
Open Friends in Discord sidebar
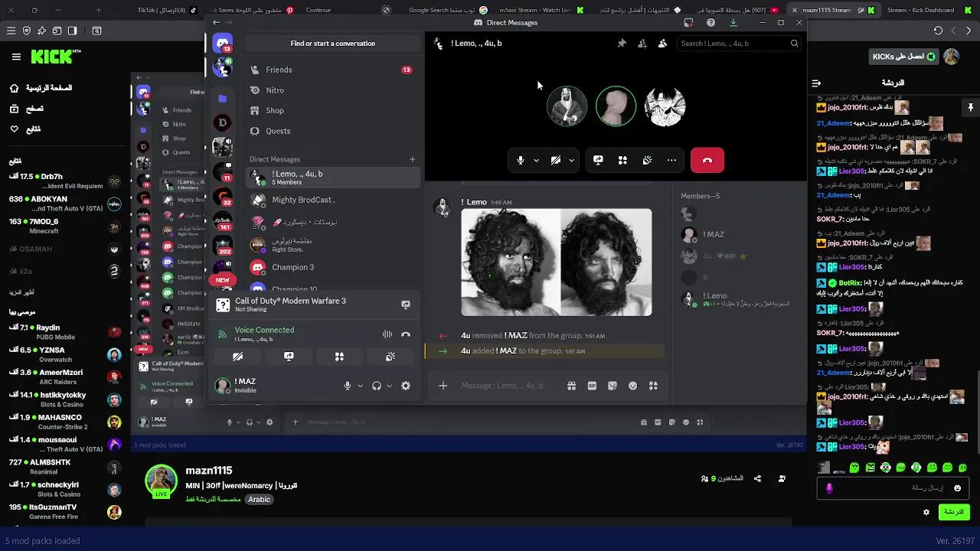[332, 70]
